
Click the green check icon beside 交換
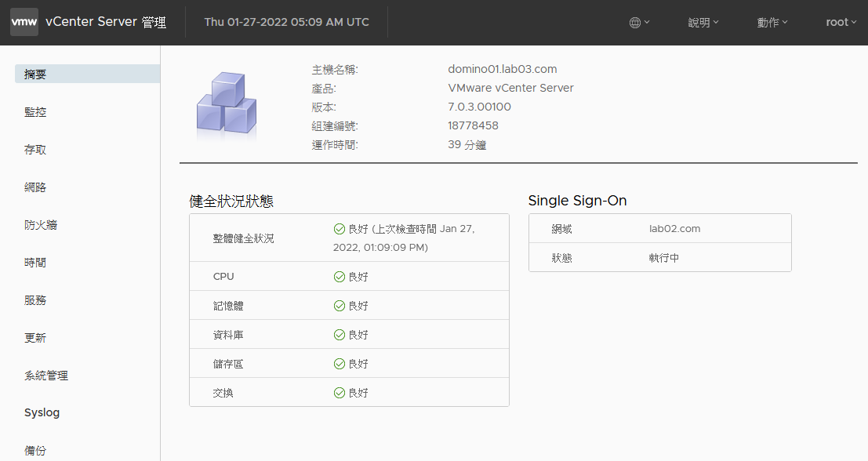(x=340, y=393)
